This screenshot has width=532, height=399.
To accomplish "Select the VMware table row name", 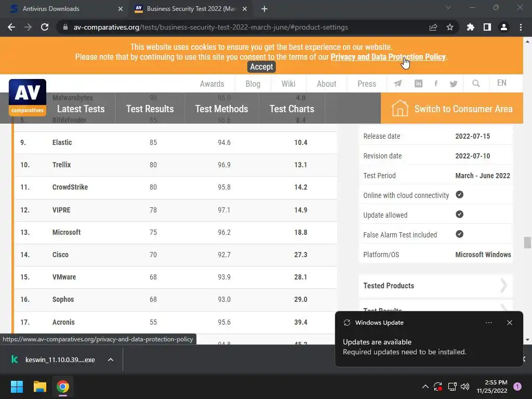I will coord(64,277).
